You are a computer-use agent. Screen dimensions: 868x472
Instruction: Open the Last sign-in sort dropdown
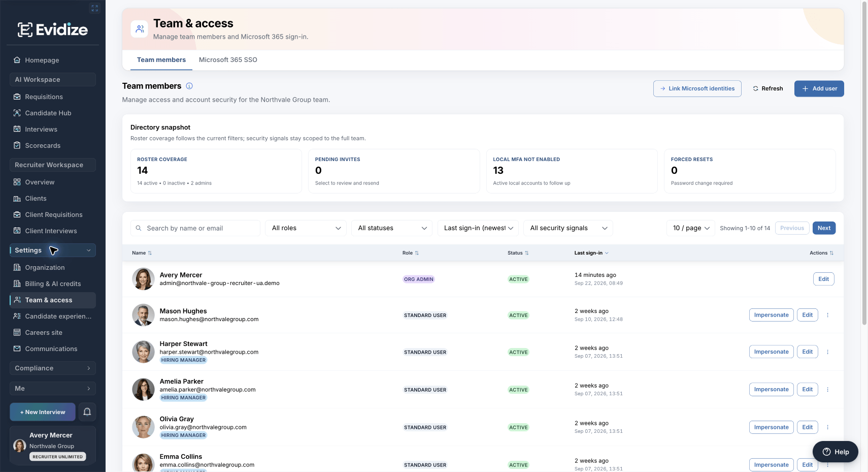click(x=478, y=228)
